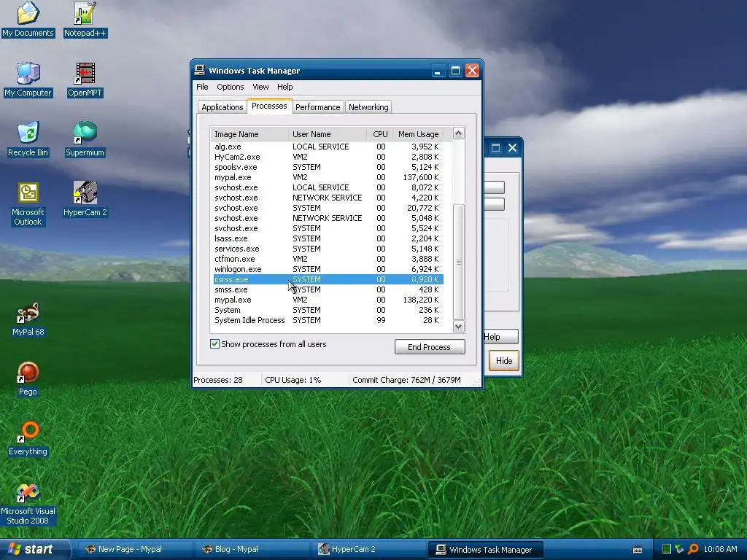Launch Pego desktop shortcut
This screenshot has width=747, height=560.
[28, 379]
